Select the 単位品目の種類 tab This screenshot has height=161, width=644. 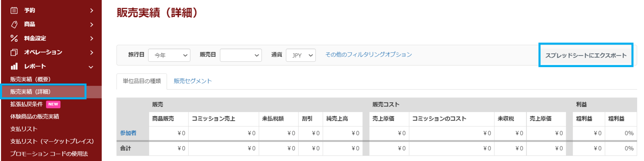coord(142,81)
